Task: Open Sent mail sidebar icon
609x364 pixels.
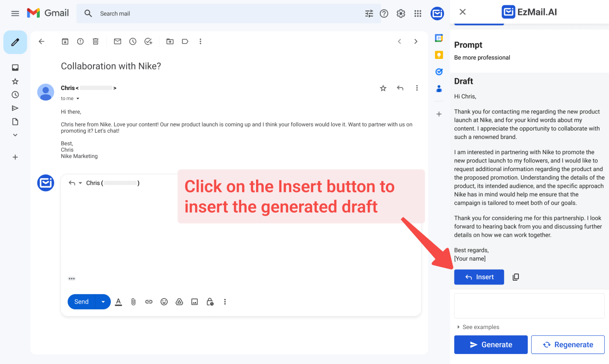Action: [x=15, y=108]
